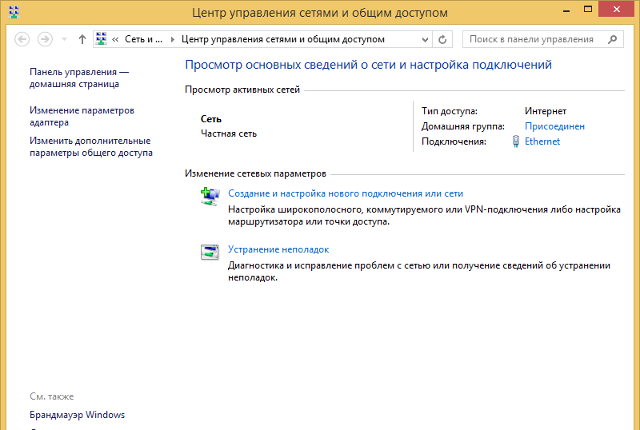The width and height of the screenshot is (640, 430).
Task: Open the Ethernet connection link
Action: [542, 142]
